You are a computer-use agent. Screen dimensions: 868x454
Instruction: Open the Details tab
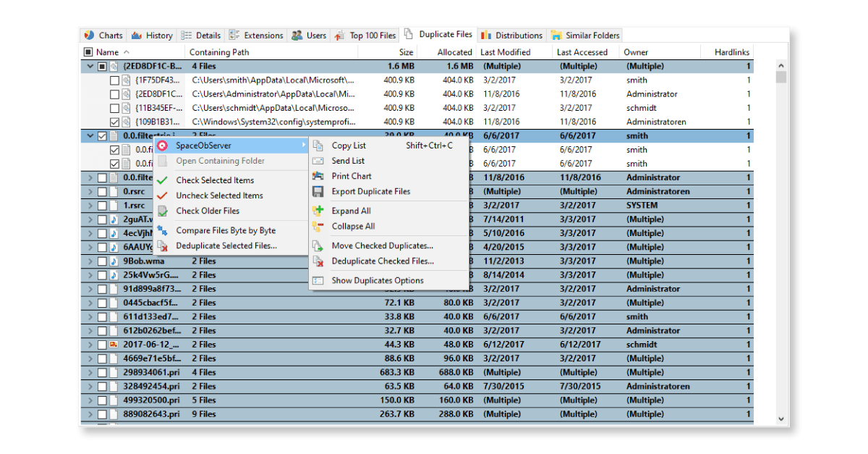pos(201,35)
